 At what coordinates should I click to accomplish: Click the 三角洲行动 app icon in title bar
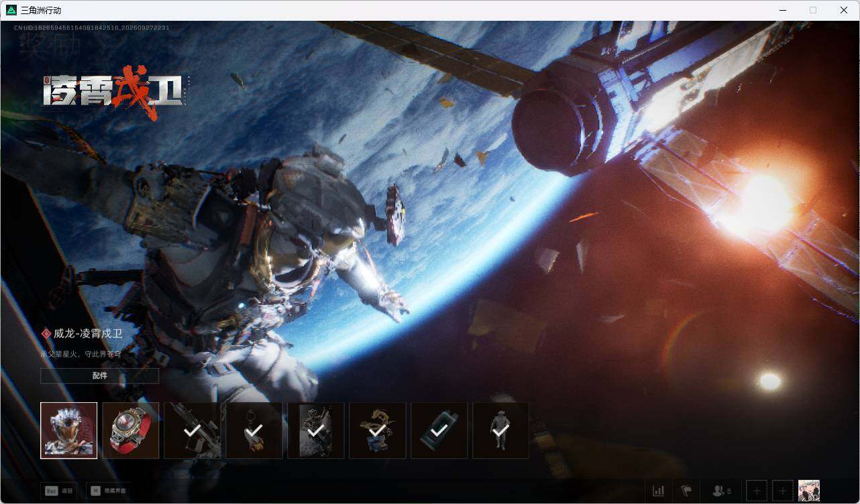click(x=11, y=10)
